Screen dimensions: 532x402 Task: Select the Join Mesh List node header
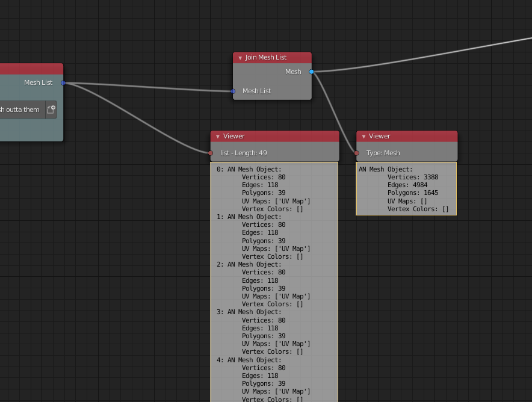(272, 58)
